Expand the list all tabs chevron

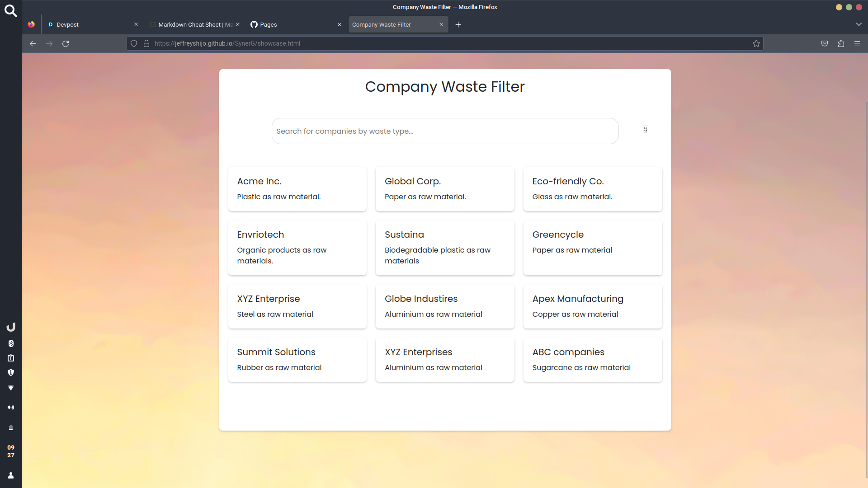pyautogui.click(x=859, y=24)
